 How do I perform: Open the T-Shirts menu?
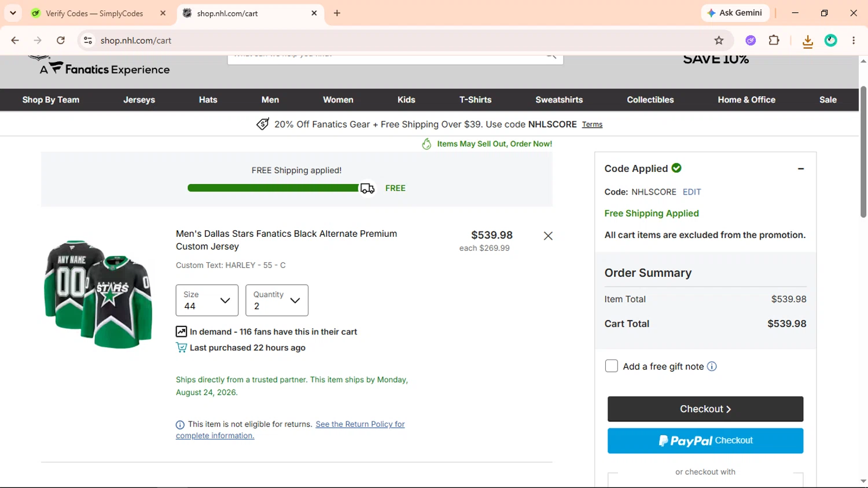[x=475, y=100]
